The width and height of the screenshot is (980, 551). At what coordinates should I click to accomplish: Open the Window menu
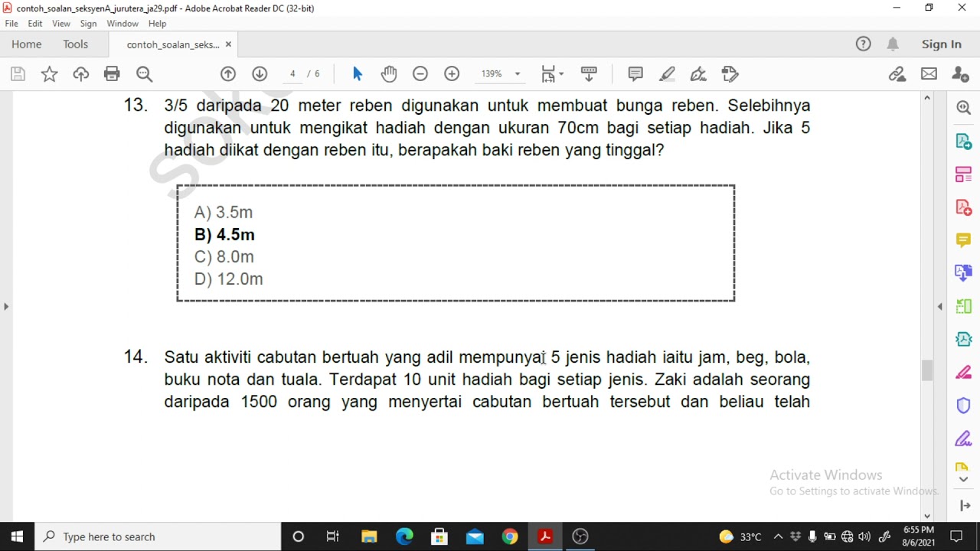pos(122,24)
